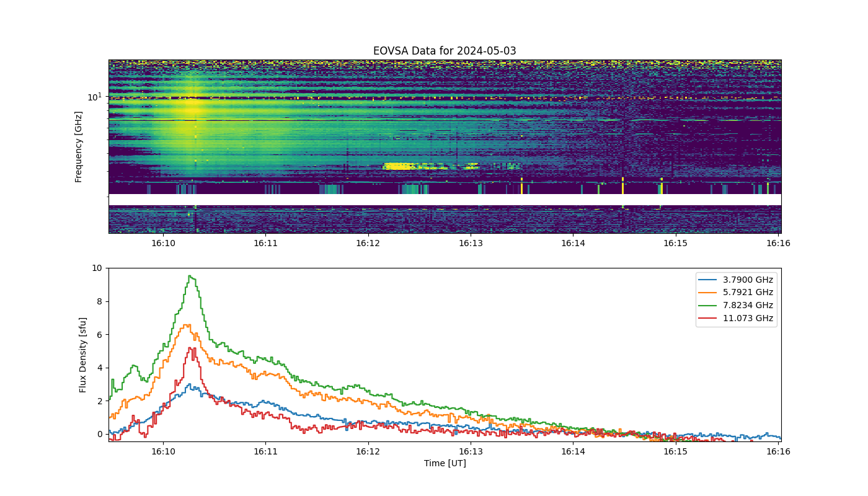Click the plot title EOVSA Data for 2024-05-03
Image resolution: width=868 pixels, height=496 pixels.
(x=445, y=51)
